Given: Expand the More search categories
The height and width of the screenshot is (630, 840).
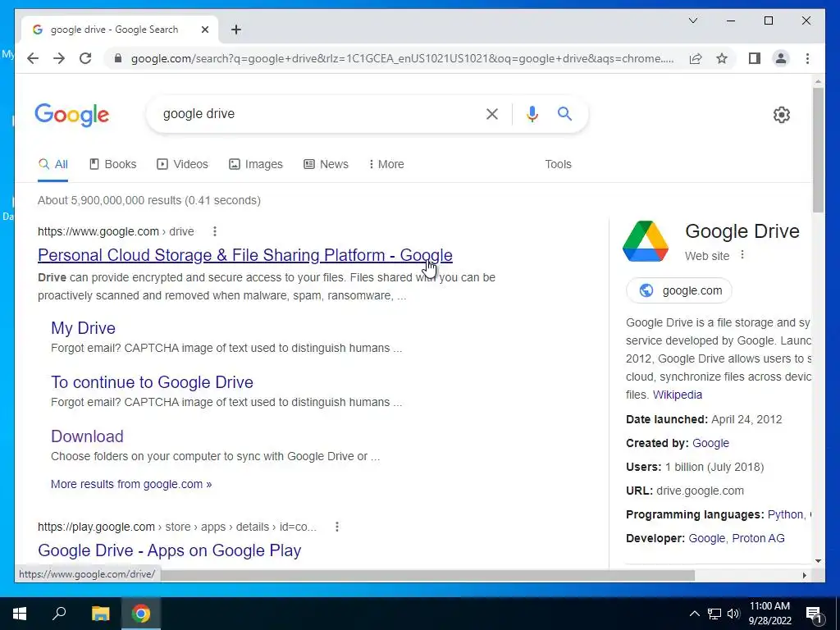Looking at the screenshot, I should 386,164.
